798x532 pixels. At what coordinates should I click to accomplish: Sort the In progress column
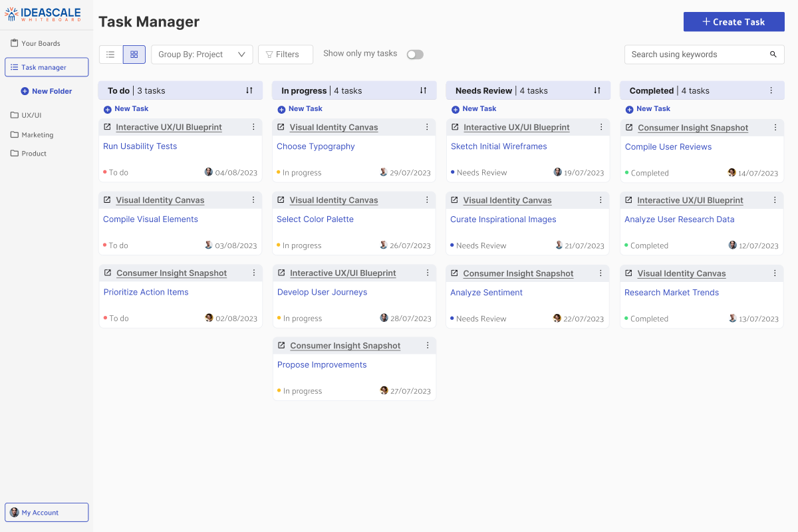pos(423,90)
